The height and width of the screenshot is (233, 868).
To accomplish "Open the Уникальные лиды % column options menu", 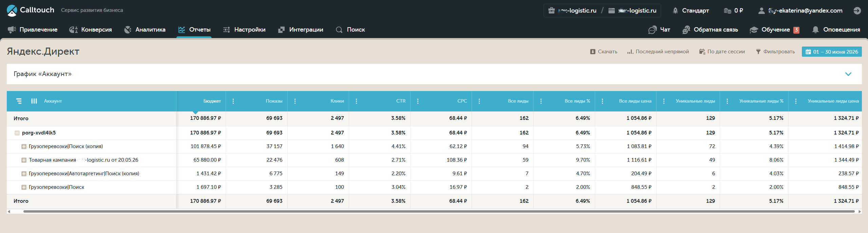I will pyautogui.click(x=727, y=101).
